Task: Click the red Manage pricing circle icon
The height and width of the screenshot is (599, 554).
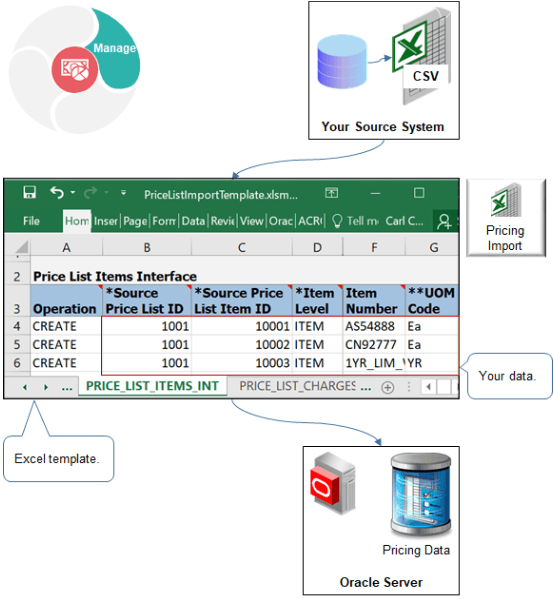Action: (75, 70)
